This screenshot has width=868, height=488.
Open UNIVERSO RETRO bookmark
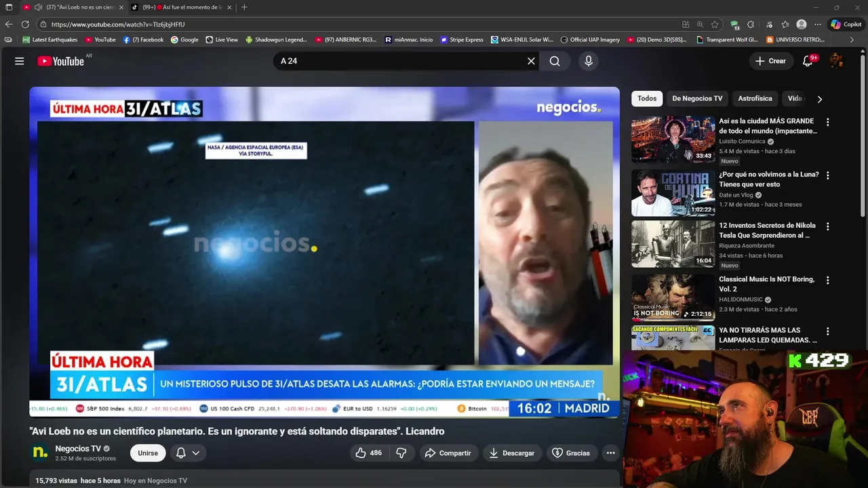795,40
